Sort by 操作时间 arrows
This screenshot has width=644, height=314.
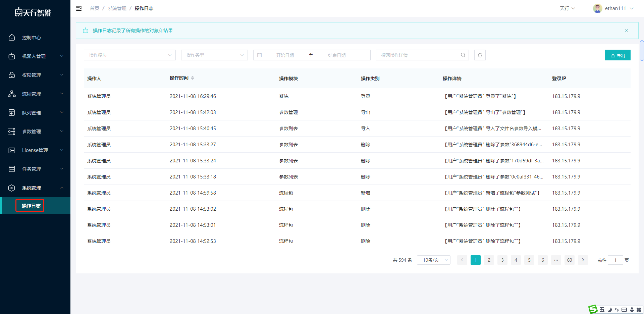point(193,78)
